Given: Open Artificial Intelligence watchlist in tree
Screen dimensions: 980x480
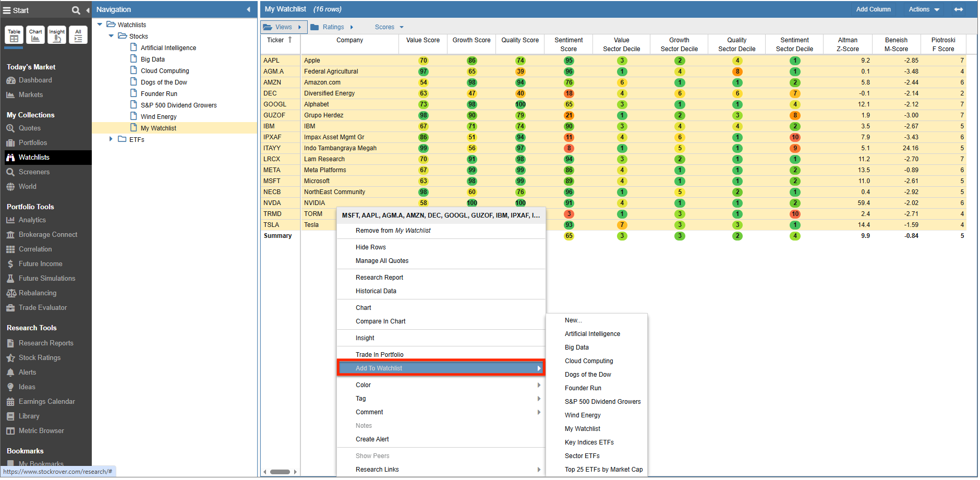Looking at the screenshot, I should click(168, 47).
